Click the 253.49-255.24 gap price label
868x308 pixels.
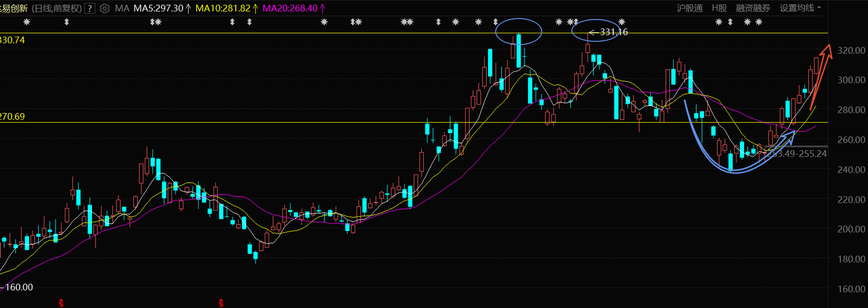point(797,153)
